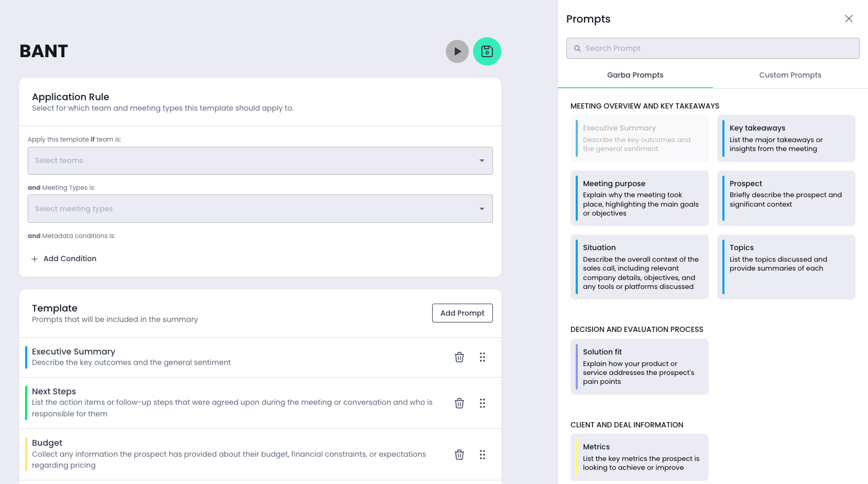Pick the Metrics prompt card
Image resolution: width=868 pixels, height=484 pixels.
(639, 457)
